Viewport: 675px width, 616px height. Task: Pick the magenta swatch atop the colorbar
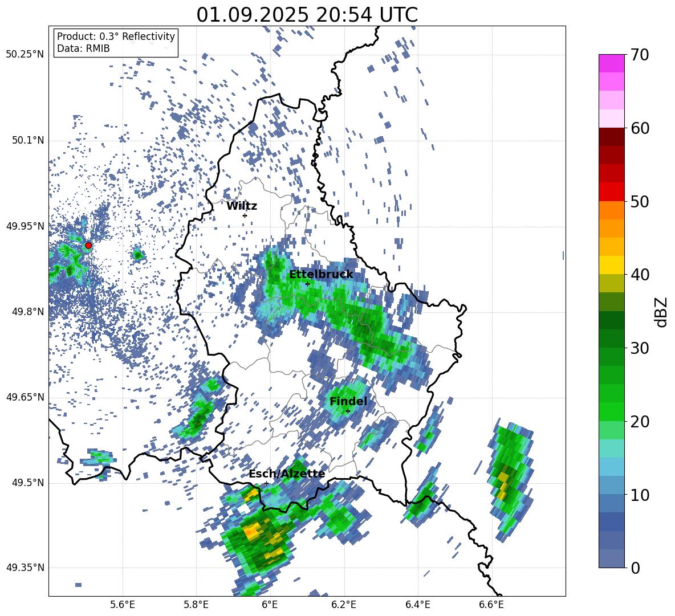pyautogui.click(x=611, y=63)
